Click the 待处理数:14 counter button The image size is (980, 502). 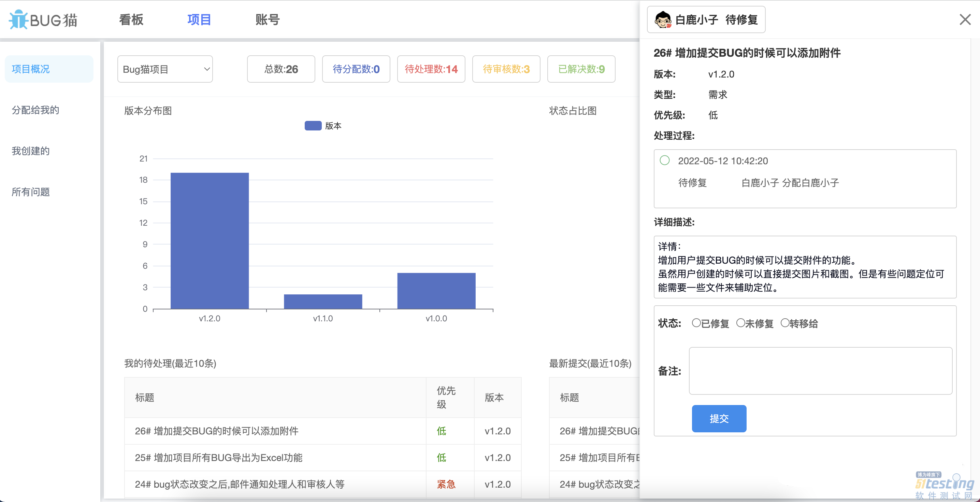coord(431,69)
